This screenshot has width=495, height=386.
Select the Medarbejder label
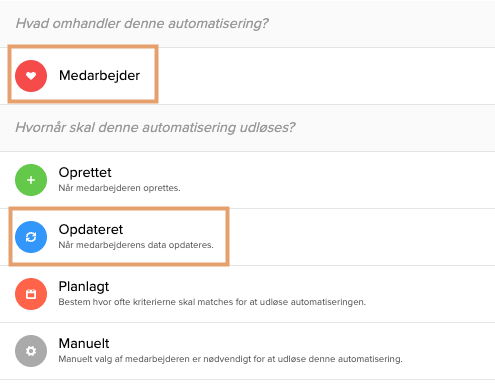pos(99,76)
